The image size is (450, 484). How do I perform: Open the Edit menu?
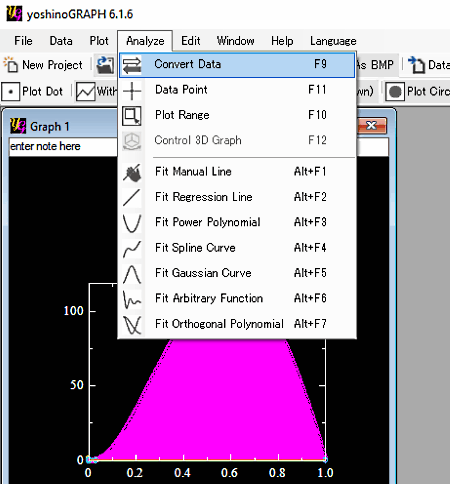[191, 41]
